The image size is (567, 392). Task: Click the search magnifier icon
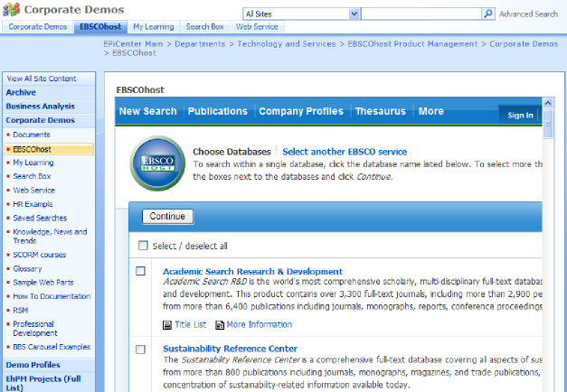pyautogui.click(x=488, y=14)
